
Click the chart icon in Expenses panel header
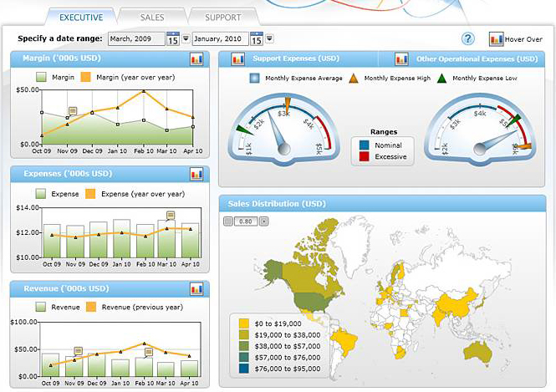[196, 174]
